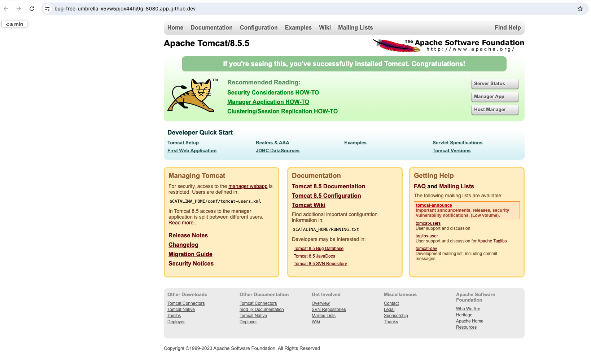Viewport: 591px width, 364px height.
Task: Open SVN Repositories link in footer
Action: [329, 310]
